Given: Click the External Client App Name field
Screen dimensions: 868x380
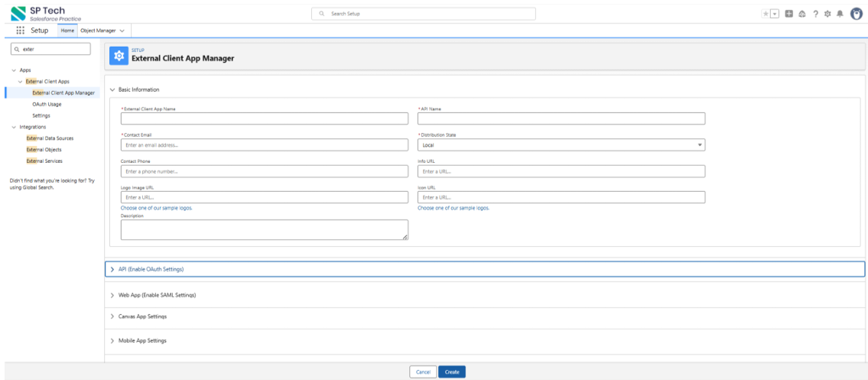Looking at the screenshot, I should click(x=265, y=119).
